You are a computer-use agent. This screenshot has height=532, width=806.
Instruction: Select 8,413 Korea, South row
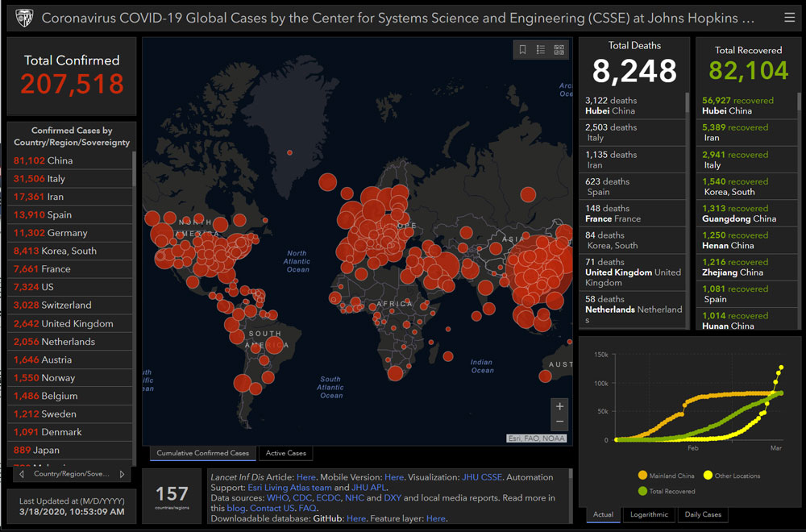click(x=70, y=251)
